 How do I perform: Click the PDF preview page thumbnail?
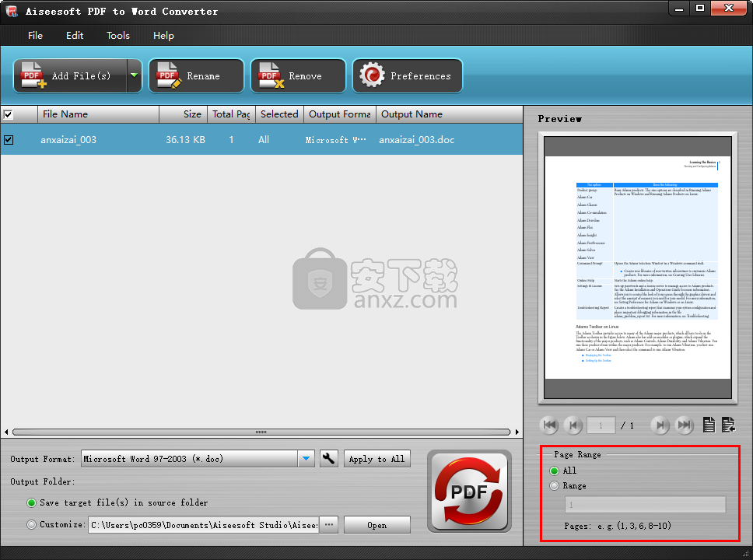click(638, 268)
